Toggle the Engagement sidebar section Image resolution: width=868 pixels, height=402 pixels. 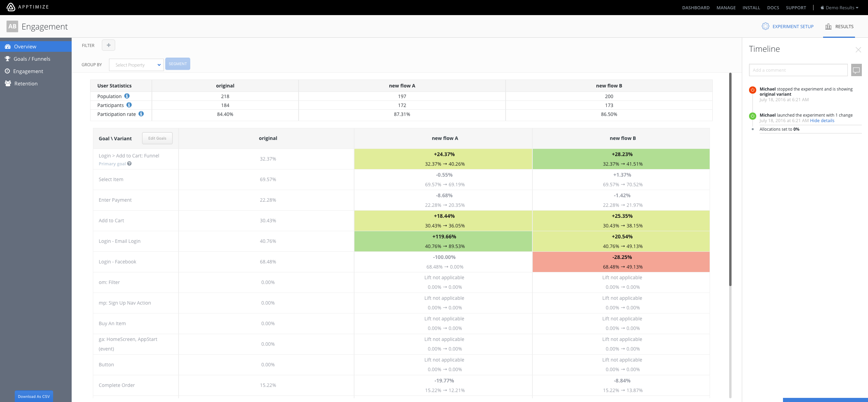pos(28,71)
